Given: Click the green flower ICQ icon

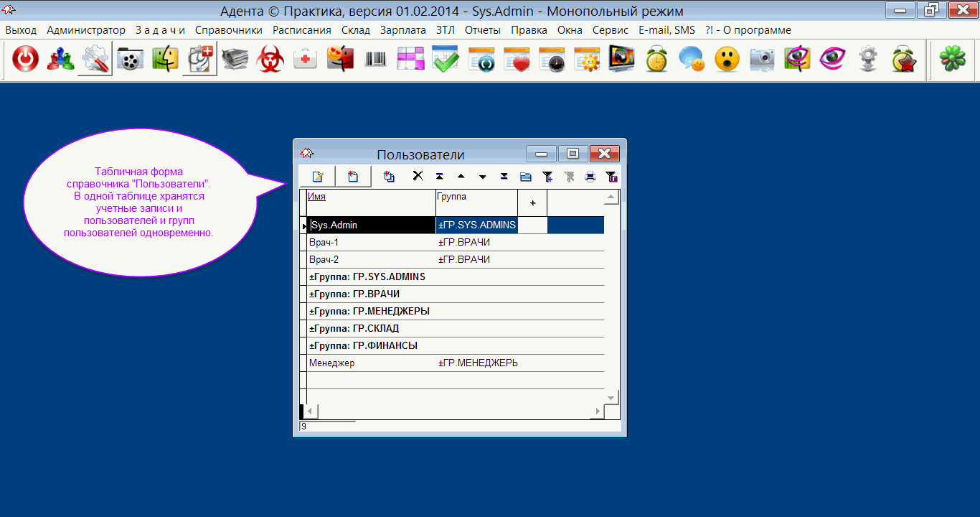Looking at the screenshot, I should pyautogui.click(x=953, y=60).
